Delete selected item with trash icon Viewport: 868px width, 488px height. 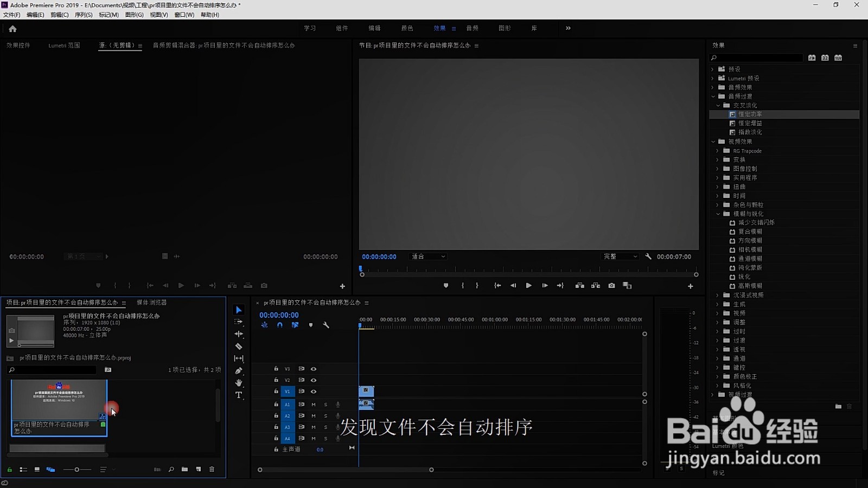pos(212,470)
